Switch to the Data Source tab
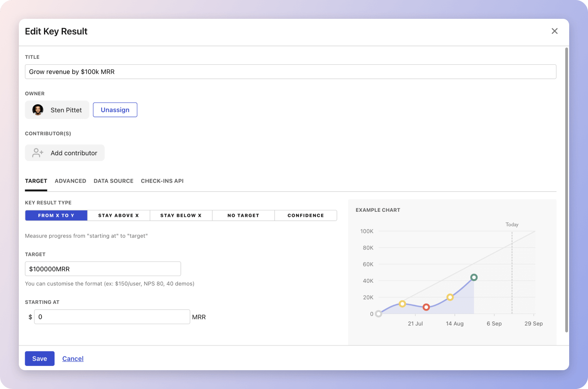Screen dimensions: 588x389 pyautogui.click(x=113, y=181)
